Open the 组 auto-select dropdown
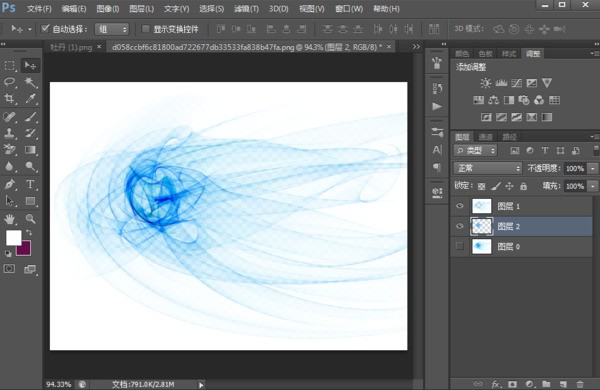Viewport: 600px width, 390px height. click(x=112, y=29)
